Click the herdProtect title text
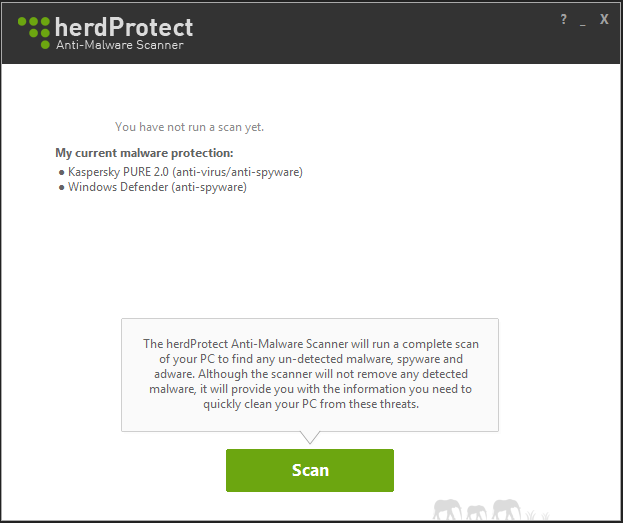This screenshot has width=623, height=523. (x=124, y=28)
